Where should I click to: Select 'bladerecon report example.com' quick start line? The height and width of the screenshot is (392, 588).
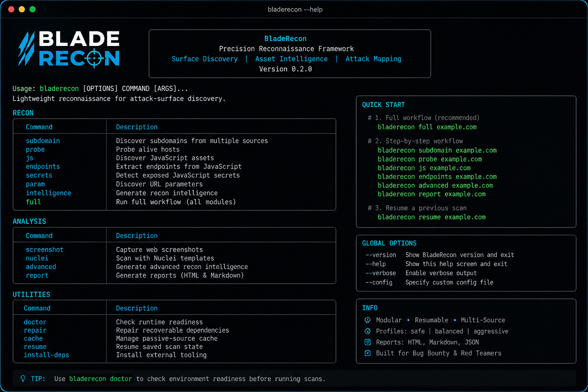(x=431, y=194)
